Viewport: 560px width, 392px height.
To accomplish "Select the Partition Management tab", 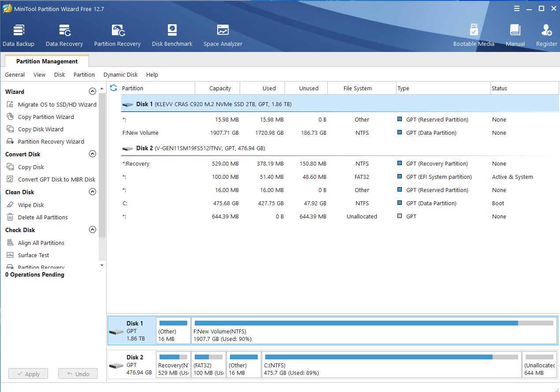I will click(47, 61).
